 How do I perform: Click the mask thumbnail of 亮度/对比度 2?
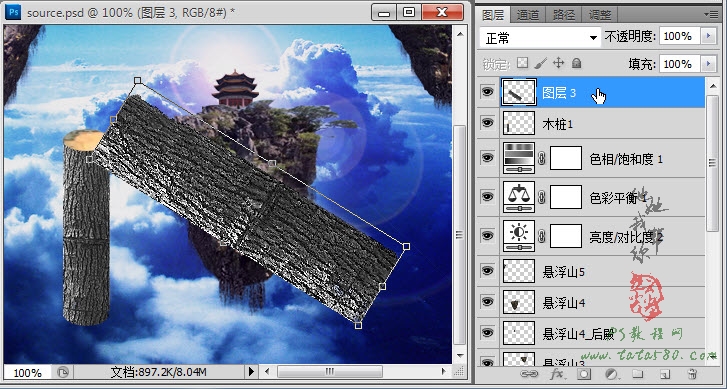pyautogui.click(x=566, y=236)
